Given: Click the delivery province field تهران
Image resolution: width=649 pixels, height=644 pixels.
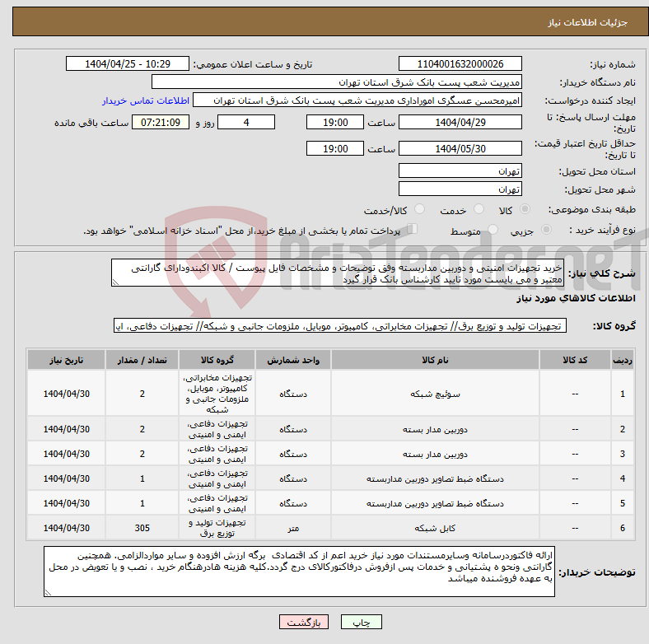Looking at the screenshot, I should tap(460, 170).
